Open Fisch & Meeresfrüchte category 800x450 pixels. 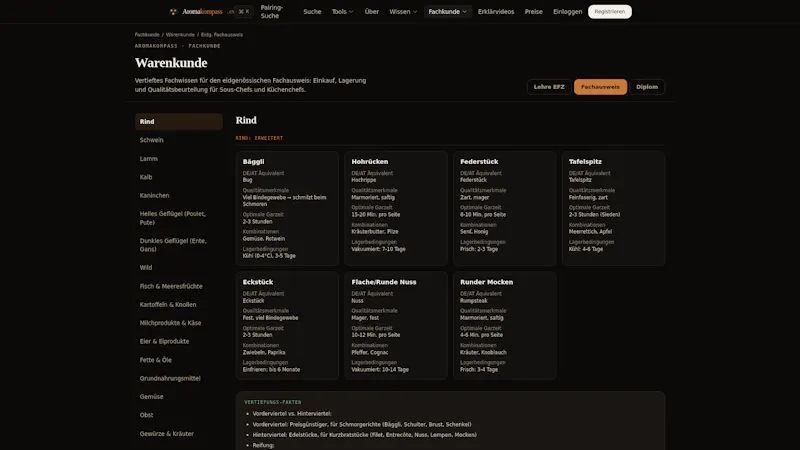(179, 286)
